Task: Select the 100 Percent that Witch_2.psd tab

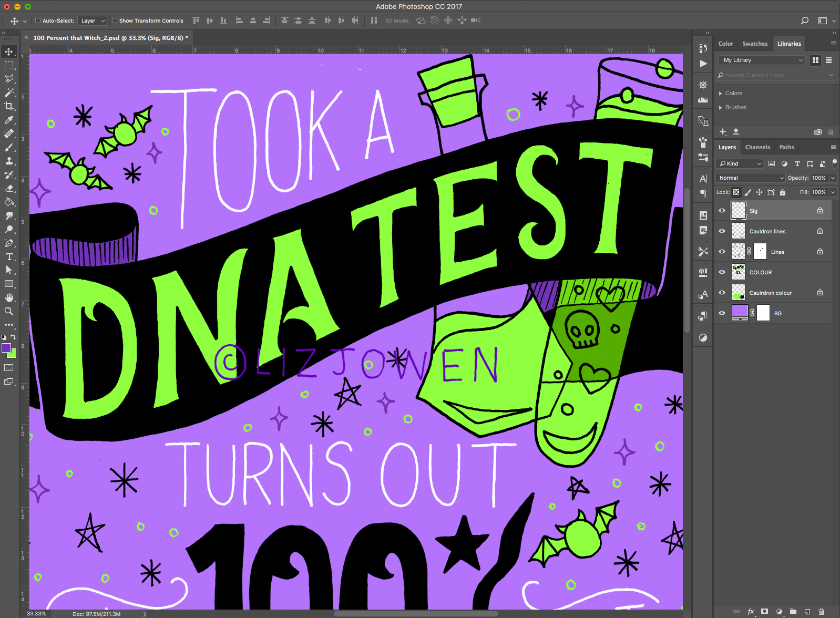Action: (110, 38)
